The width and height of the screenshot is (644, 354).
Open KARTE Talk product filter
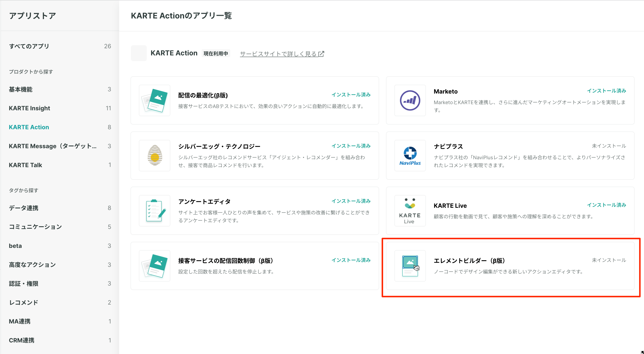coord(26,165)
